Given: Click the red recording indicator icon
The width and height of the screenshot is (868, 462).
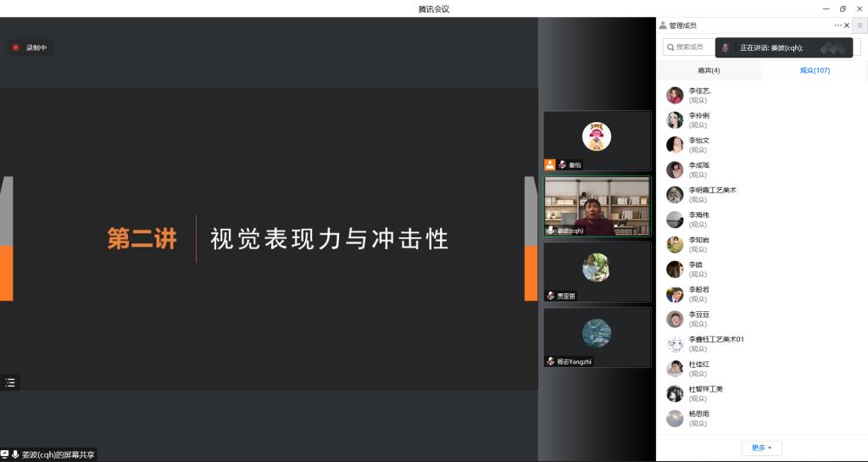Looking at the screenshot, I should [x=15, y=47].
